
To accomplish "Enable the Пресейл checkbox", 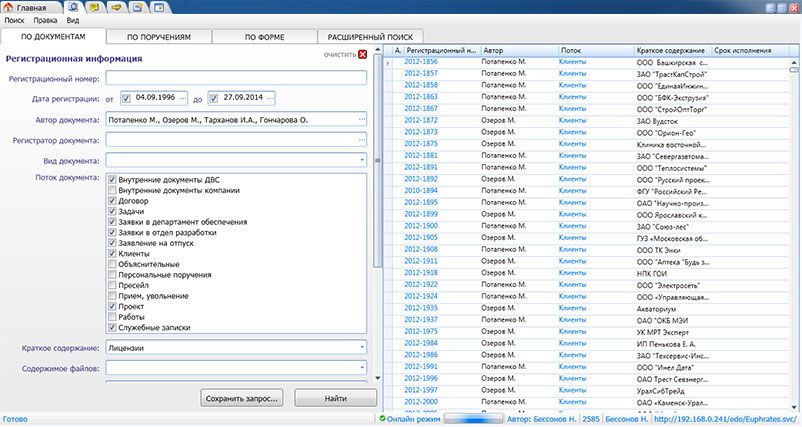I will pyautogui.click(x=112, y=285).
